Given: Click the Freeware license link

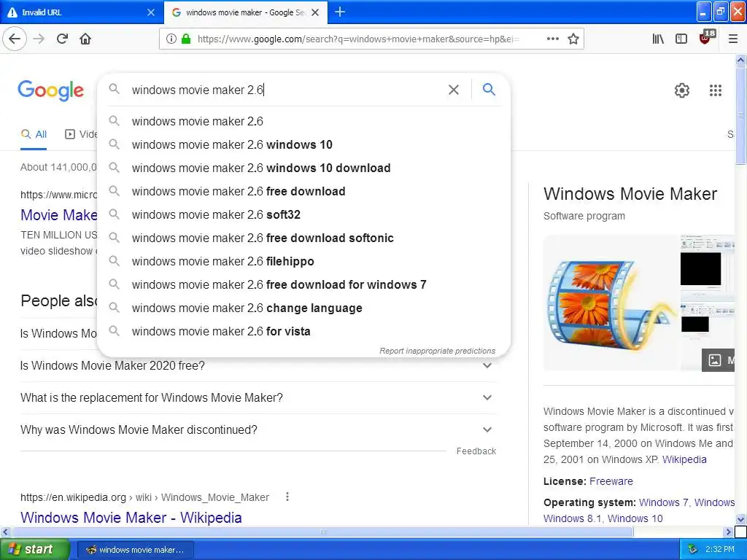Looking at the screenshot, I should point(611,481).
